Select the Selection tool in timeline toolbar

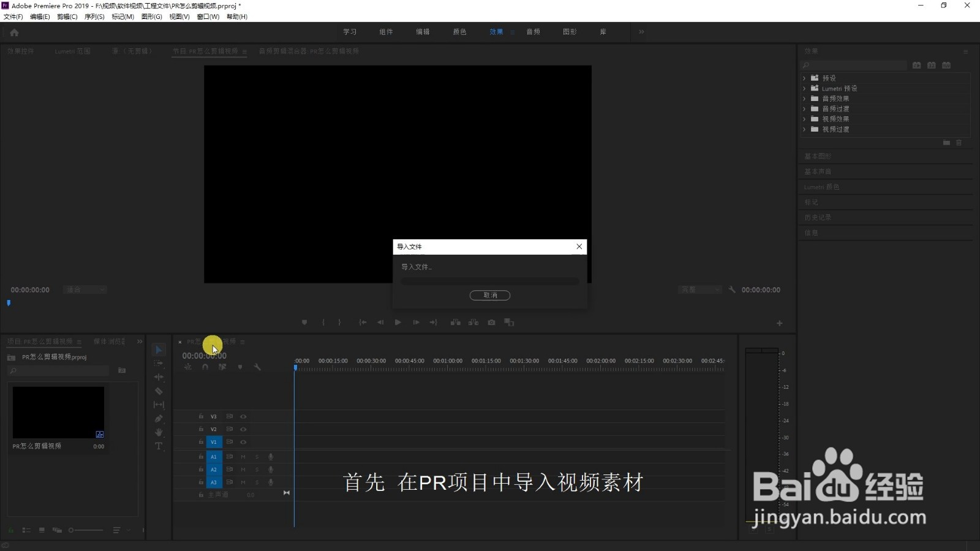(159, 349)
